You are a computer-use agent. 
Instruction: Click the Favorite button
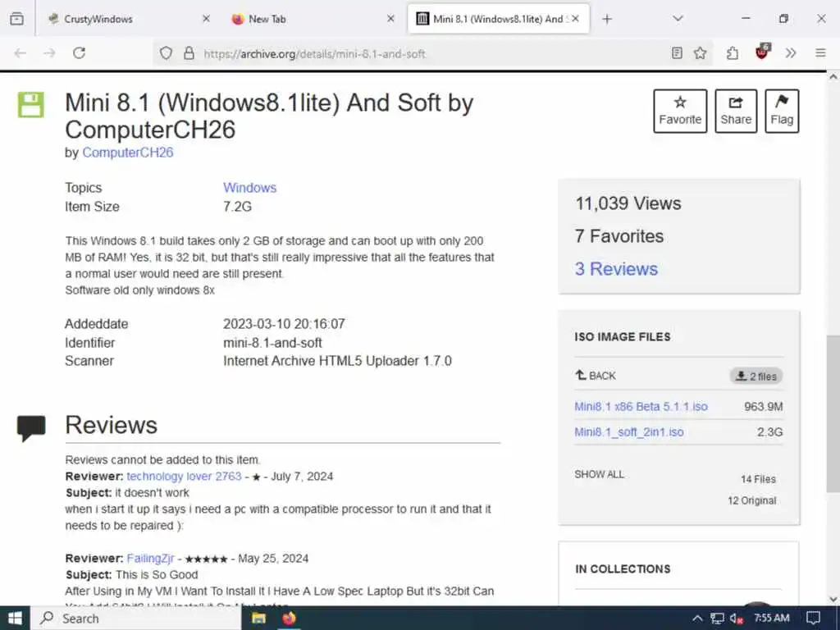click(680, 111)
